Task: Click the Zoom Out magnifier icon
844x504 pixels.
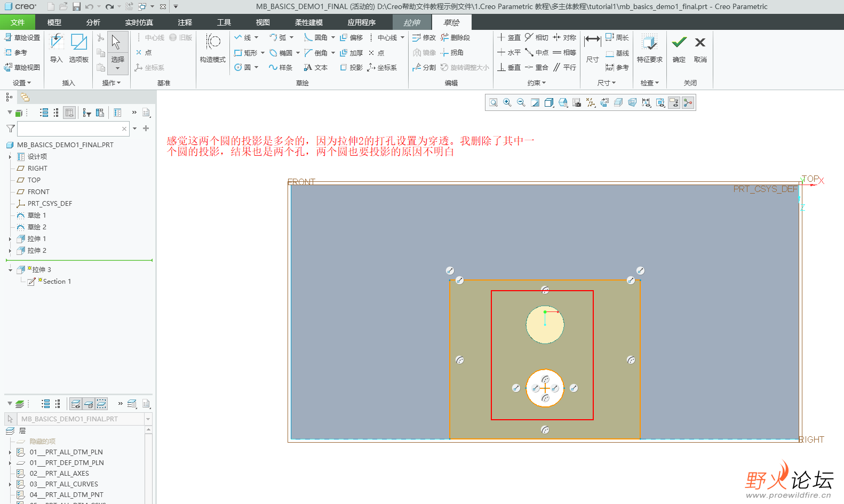Action: (521, 102)
